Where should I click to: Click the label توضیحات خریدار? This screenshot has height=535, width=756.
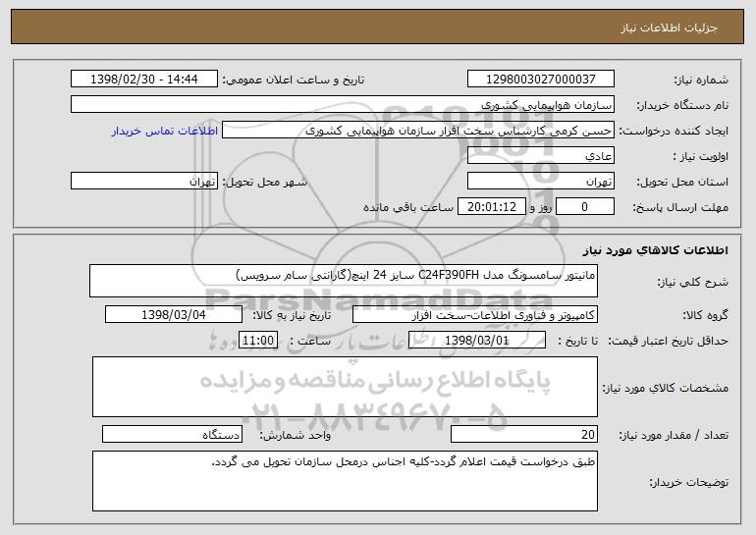[689, 482]
